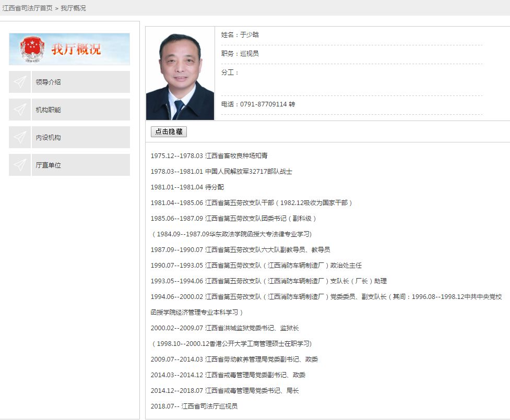This screenshot has width=510, height=420.
Task: Click resume line 中国人民解放军32717部队战士
Action: 221,171
